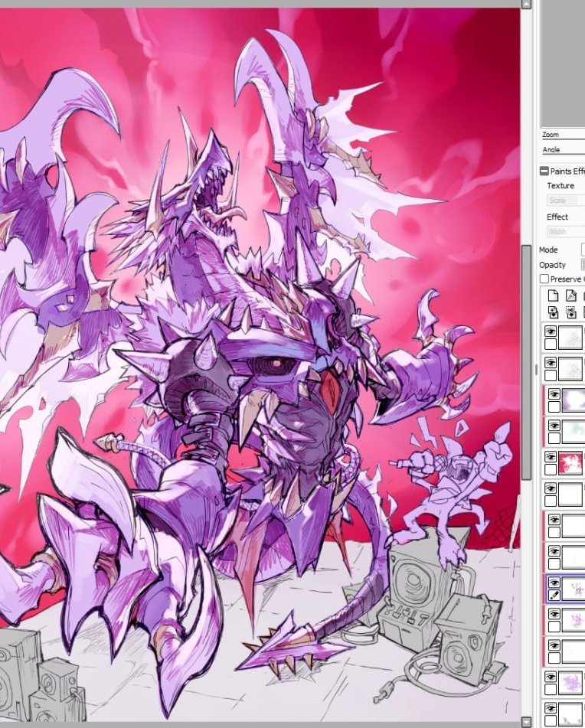The height and width of the screenshot is (728, 585).
Task: Click the merge down layer icon
Action: click(571, 312)
